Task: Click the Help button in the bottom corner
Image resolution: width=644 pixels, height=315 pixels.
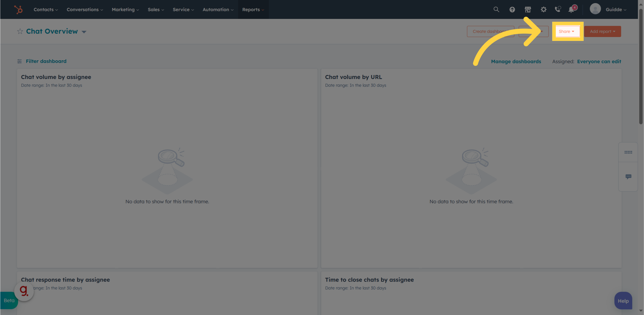Action: [x=623, y=300]
